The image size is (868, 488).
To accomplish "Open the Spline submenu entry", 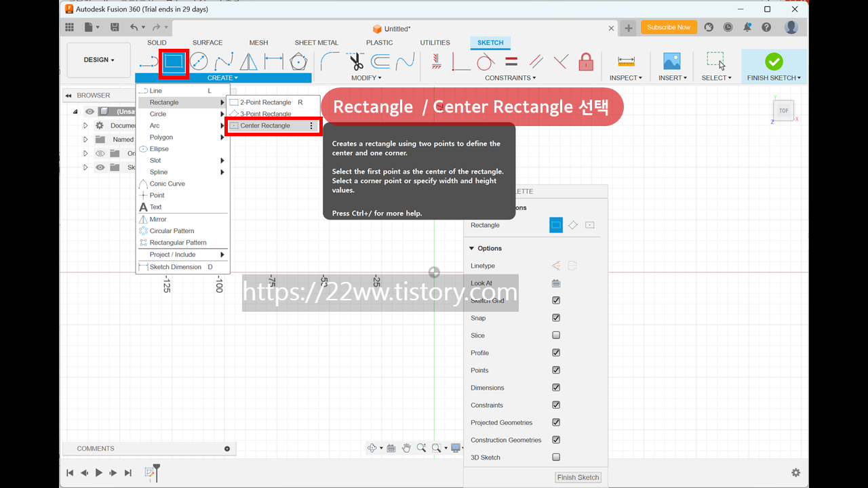I will pyautogui.click(x=182, y=172).
